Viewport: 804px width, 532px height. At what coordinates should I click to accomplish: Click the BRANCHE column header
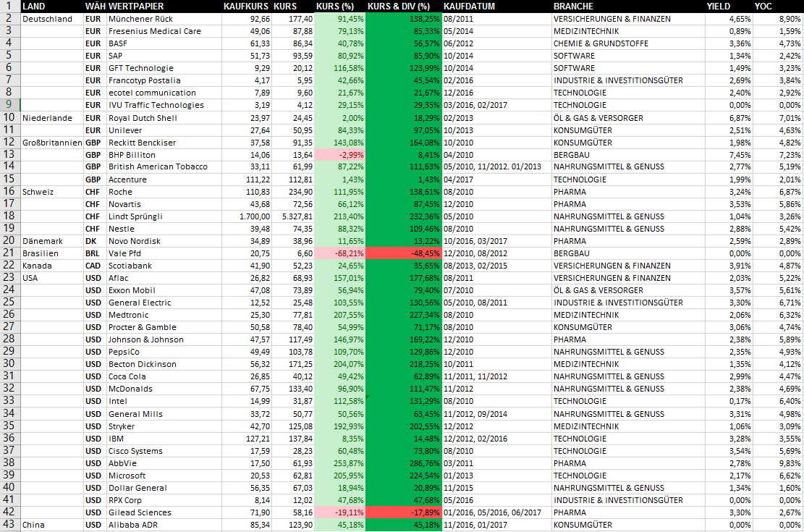(x=628, y=7)
